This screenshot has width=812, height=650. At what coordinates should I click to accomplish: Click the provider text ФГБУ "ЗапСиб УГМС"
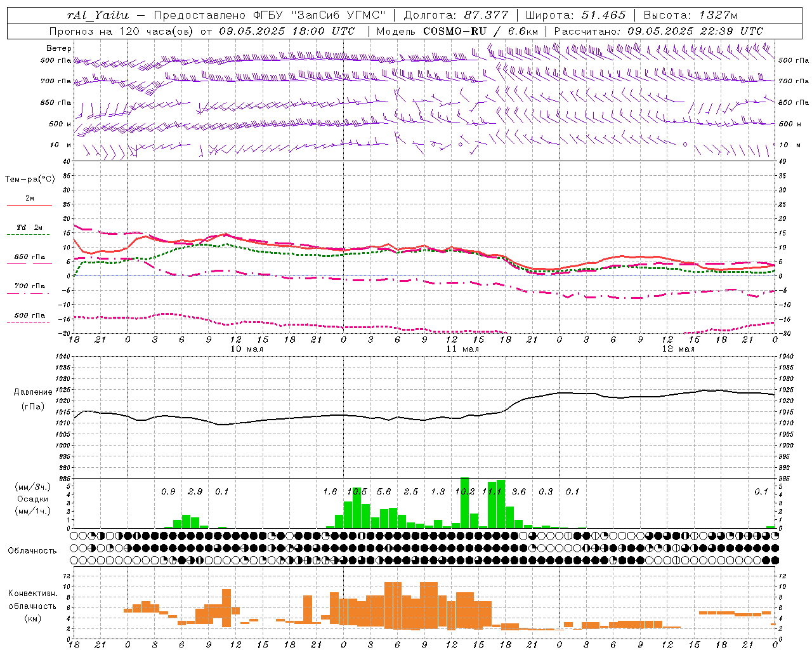tap(318, 15)
